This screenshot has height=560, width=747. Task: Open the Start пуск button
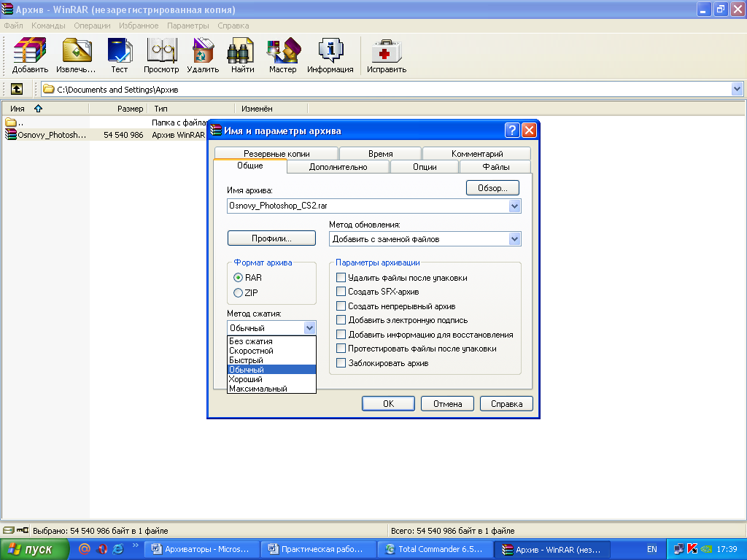pos(34,550)
